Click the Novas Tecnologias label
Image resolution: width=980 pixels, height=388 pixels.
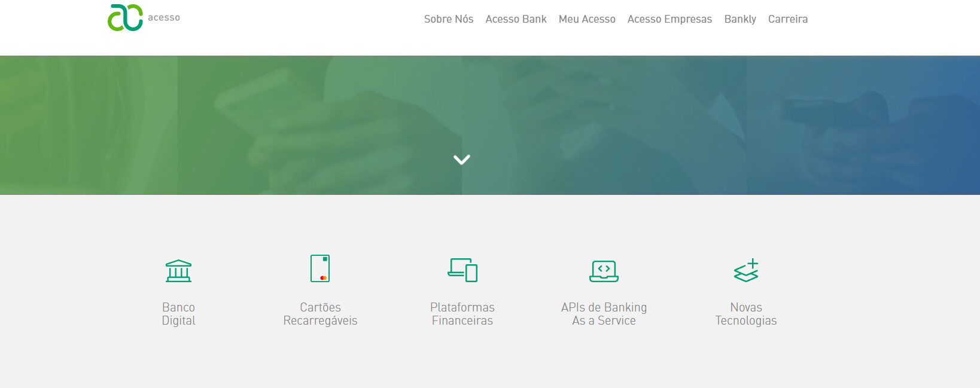coord(746,314)
